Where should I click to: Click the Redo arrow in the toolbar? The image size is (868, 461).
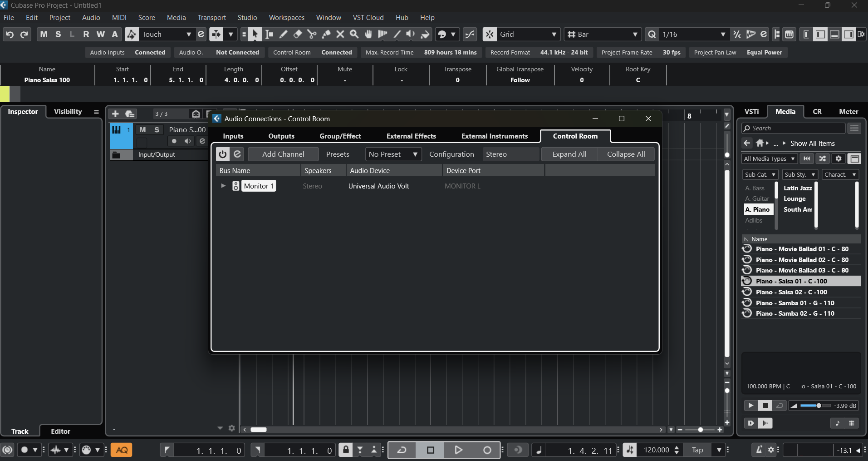click(x=24, y=35)
